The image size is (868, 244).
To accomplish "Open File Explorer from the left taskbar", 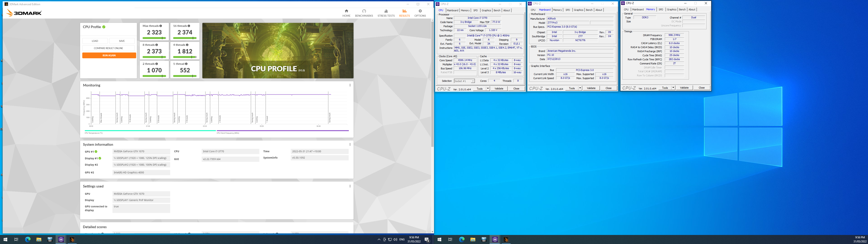I will tap(39, 240).
